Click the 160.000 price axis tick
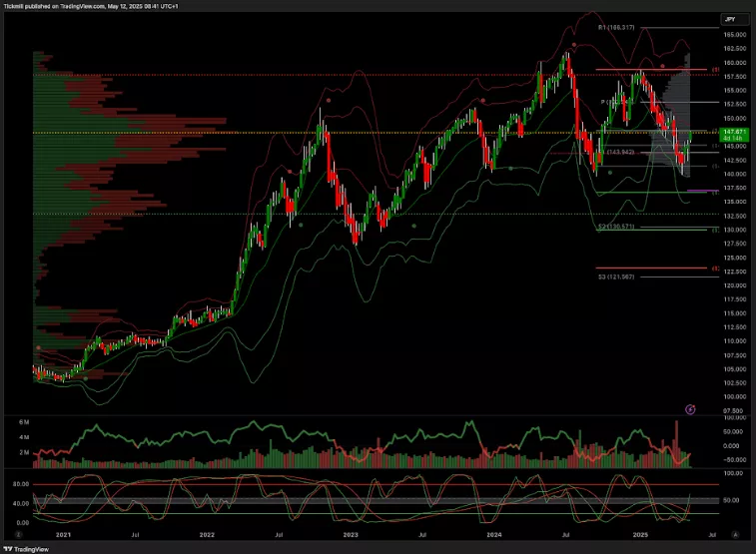The height and width of the screenshot is (554, 756). [735, 62]
